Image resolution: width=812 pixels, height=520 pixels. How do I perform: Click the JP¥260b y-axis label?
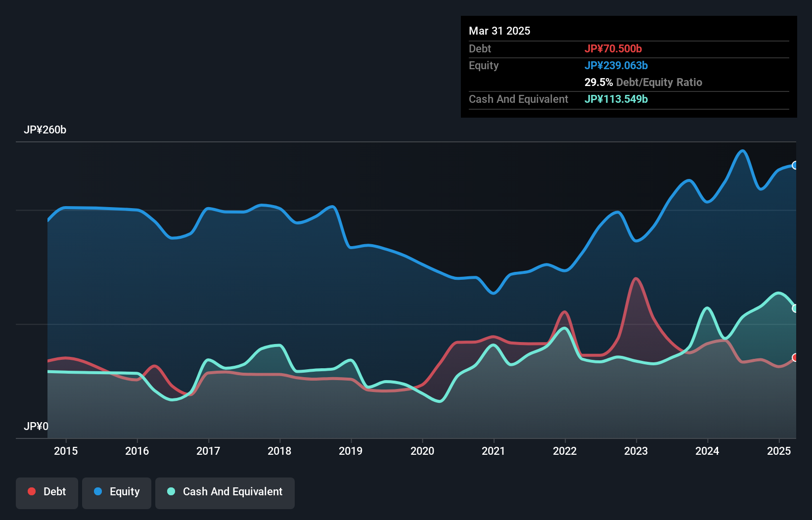pyautogui.click(x=45, y=130)
